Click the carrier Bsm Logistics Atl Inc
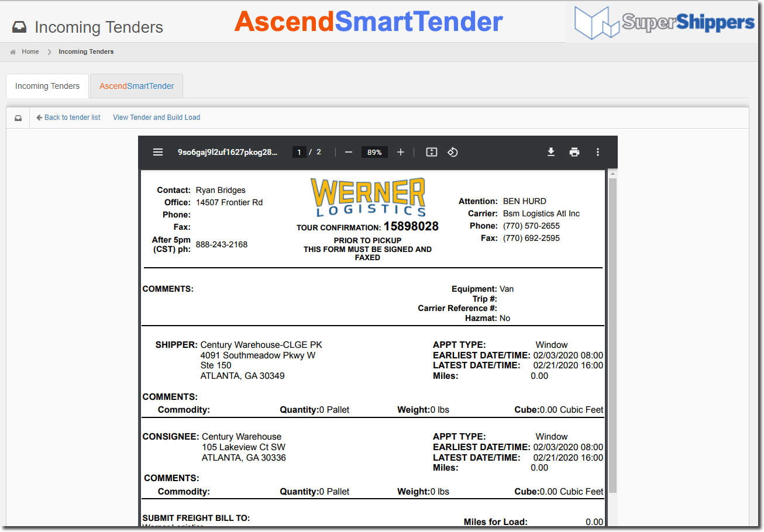 541,213
